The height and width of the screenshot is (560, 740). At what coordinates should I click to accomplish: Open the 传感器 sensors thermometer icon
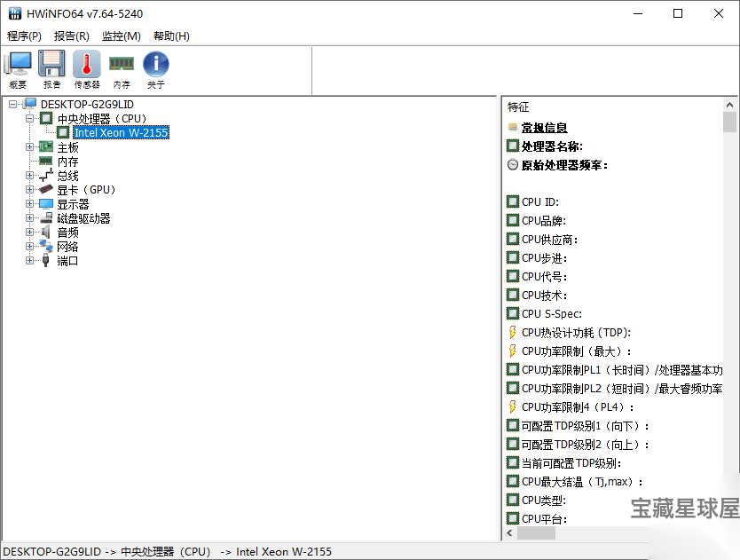click(x=87, y=69)
